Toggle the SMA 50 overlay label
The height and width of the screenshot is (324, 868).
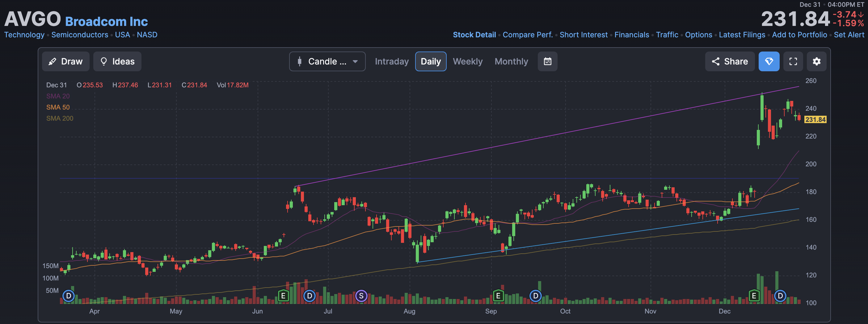pos(58,107)
